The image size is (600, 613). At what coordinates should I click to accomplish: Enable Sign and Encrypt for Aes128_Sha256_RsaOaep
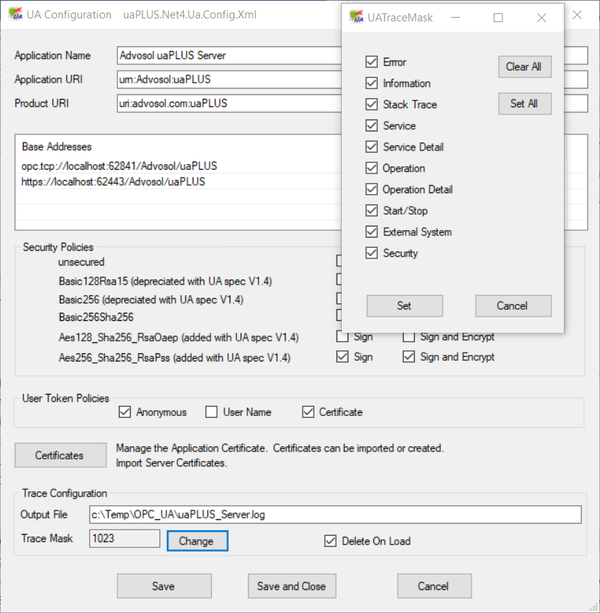click(408, 337)
